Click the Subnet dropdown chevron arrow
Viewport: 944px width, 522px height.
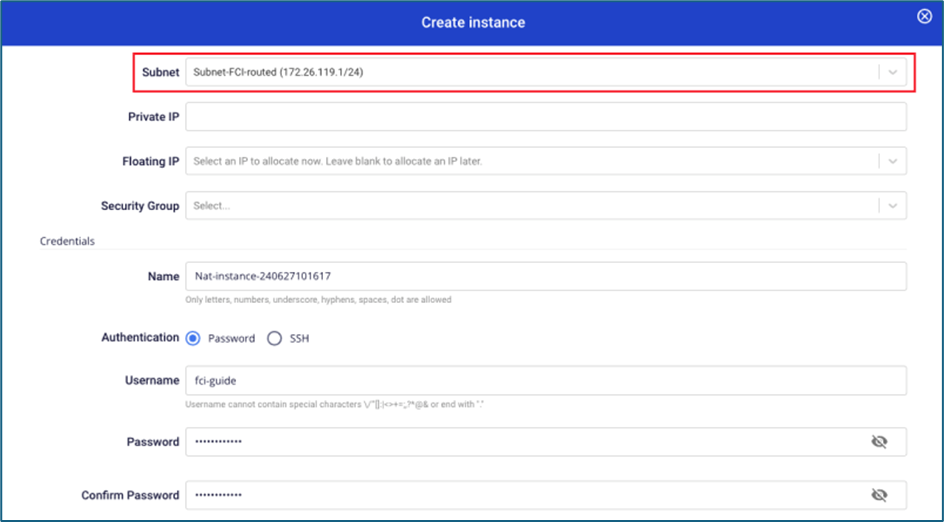point(892,72)
